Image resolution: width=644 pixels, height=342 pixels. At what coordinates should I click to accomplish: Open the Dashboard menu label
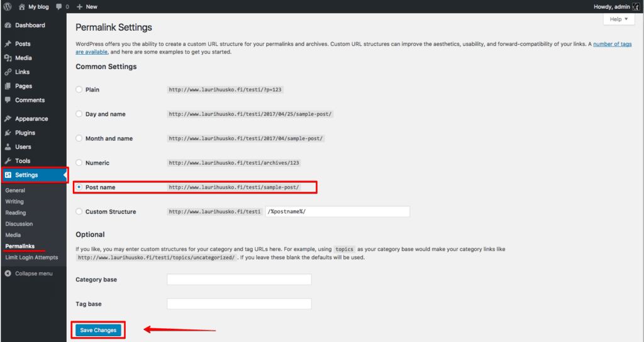[x=30, y=25]
